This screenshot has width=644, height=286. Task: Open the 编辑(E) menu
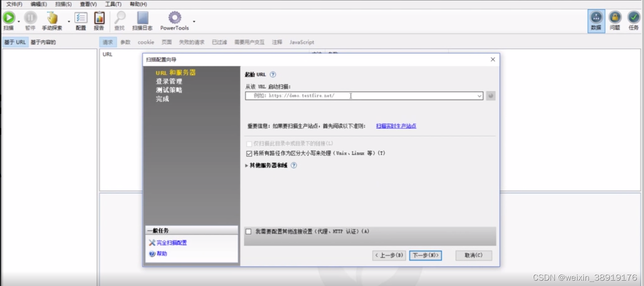click(39, 4)
